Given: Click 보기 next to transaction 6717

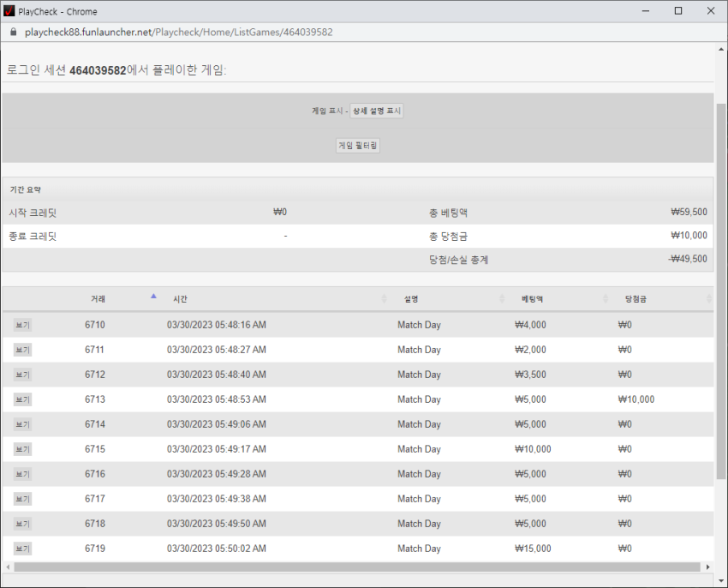Looking at the screenshot, I should tap(22, 499).
